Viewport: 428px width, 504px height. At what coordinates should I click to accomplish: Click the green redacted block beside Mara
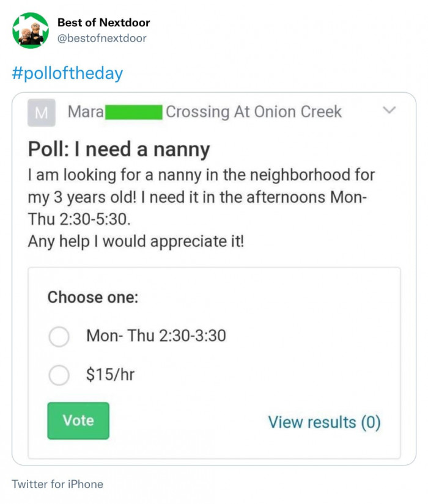click(x=134, y=112)
